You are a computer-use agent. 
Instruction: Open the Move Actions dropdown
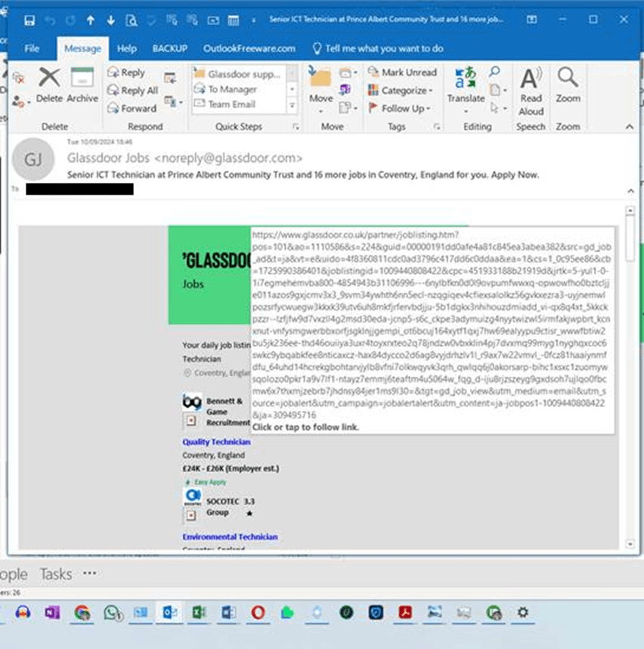(x=348, y=108)
